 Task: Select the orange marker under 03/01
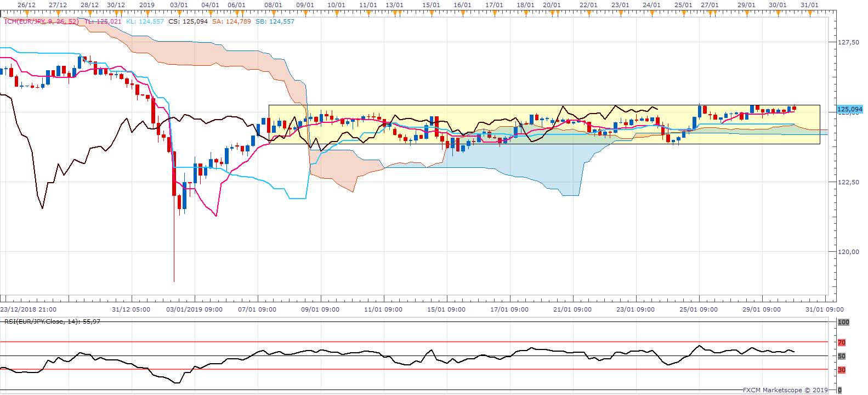(179, 13)
